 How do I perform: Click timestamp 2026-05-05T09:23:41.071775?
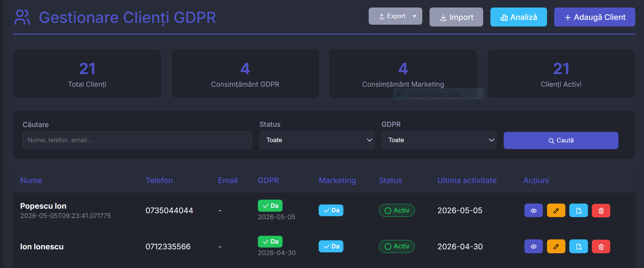coord(65,216)
